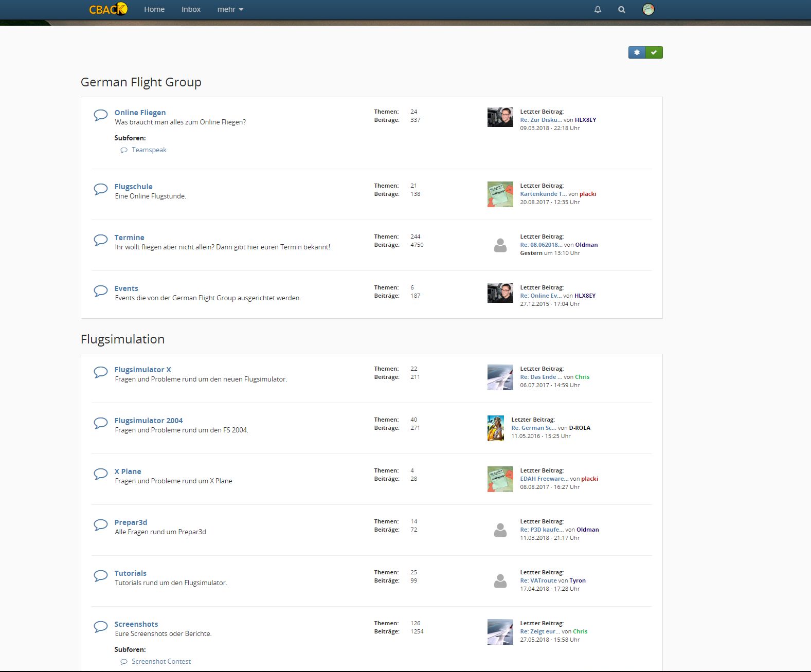Open HLX8EY avatar in Online Fliegen row
This screenshot has height=672, width=811.
[500, 117]
